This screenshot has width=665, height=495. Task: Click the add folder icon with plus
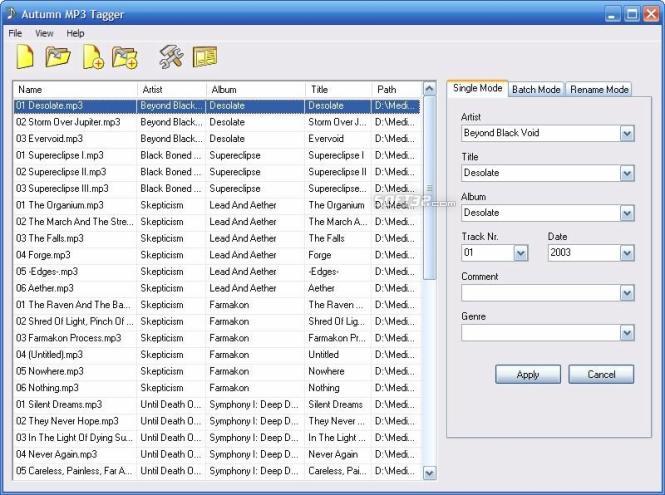(124, 57)
